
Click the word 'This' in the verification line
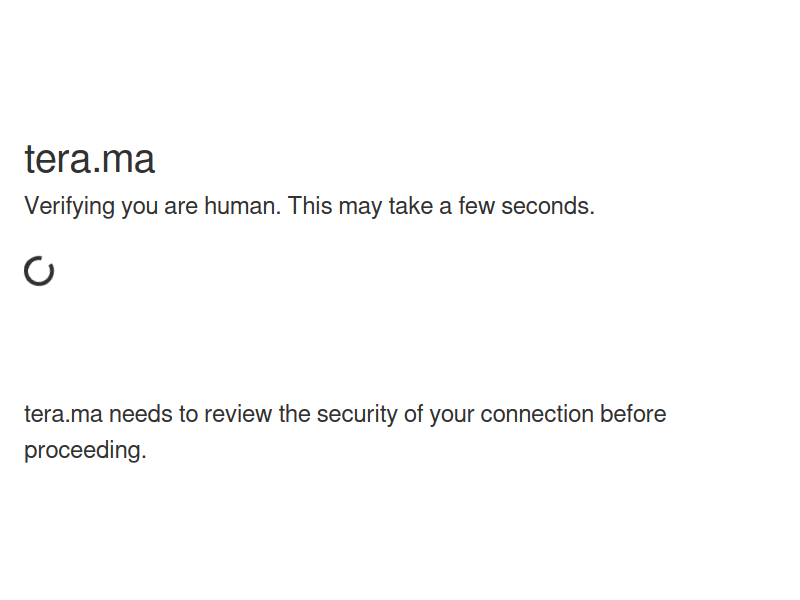tap(310, 206)
